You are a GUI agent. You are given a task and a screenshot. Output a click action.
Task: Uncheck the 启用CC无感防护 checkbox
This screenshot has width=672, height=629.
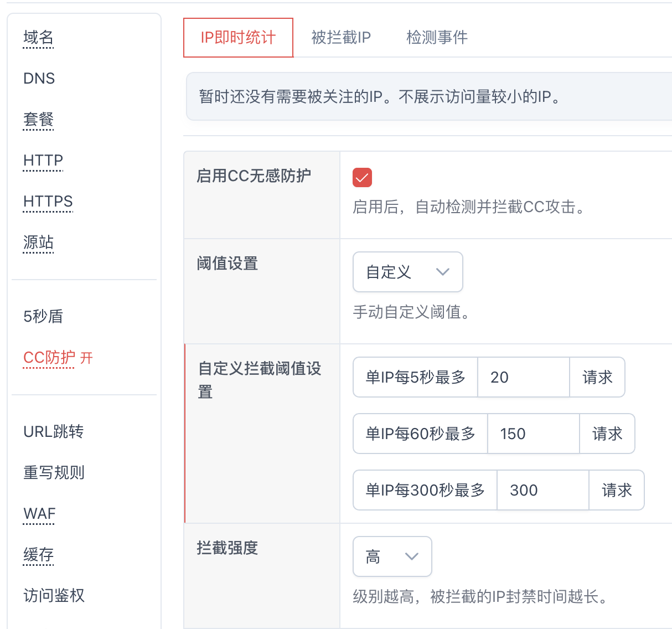[362, 178]
